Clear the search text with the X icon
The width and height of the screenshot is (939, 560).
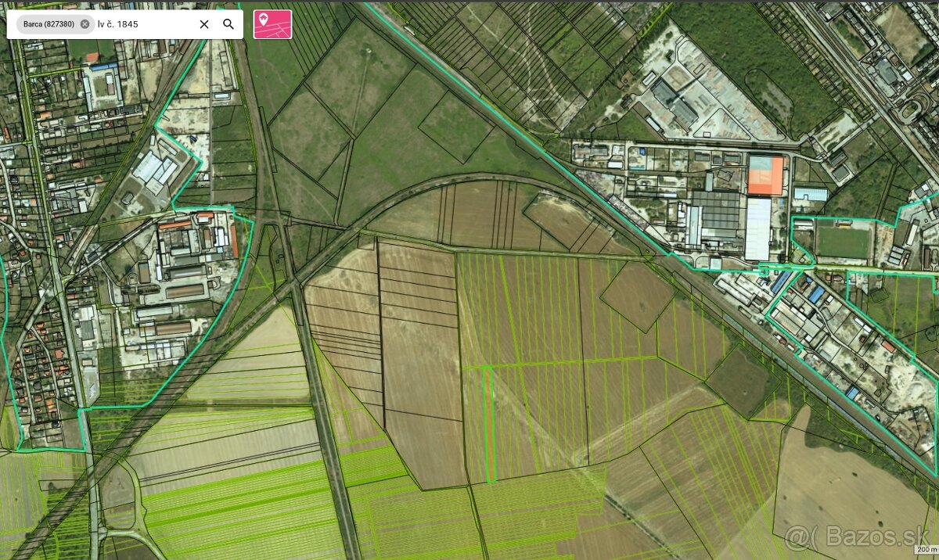[x=204, y=24]
